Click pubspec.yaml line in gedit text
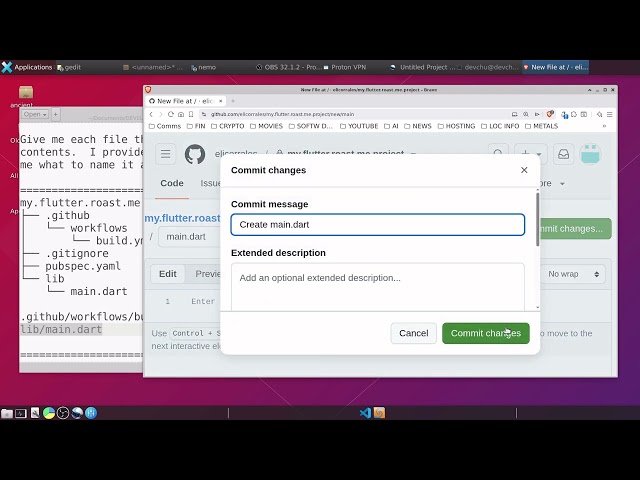 pos(83,266)
